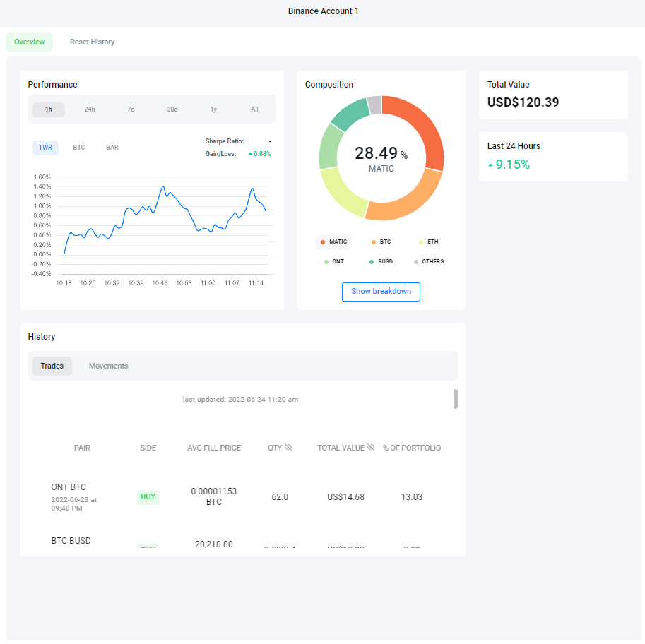The height and width of the screenshot is (644, 645).
Task: Click the US$14.68 total value cell
Action: tap(345, 497)
